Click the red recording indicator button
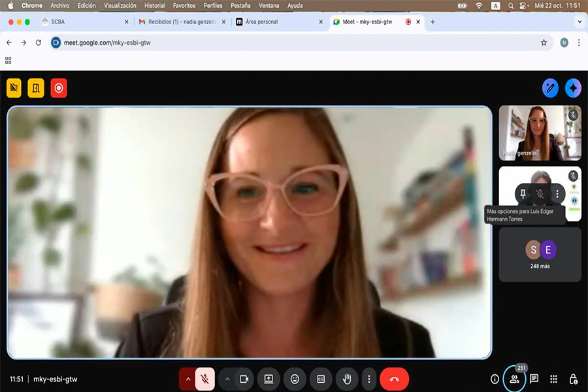The image size is (588, 392). click(x=59, y=88)
